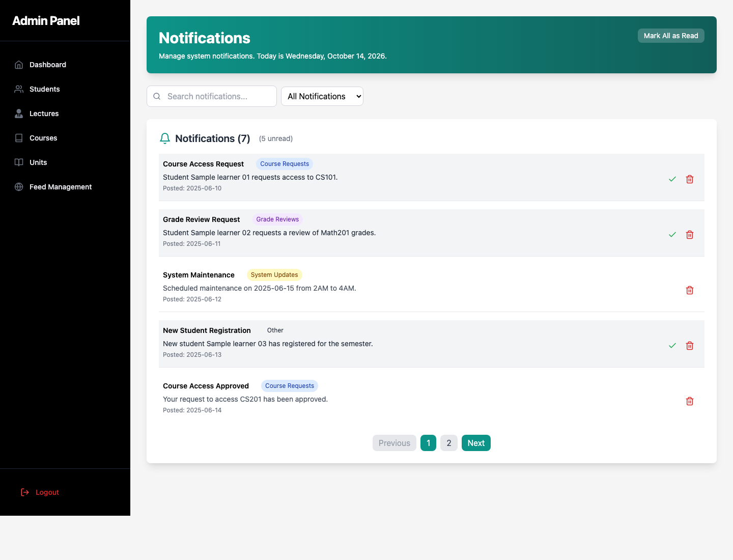This screenshot has width=733, height=560.
Task: Mark Course Access Request as read
Action: (x=672, y=179)
